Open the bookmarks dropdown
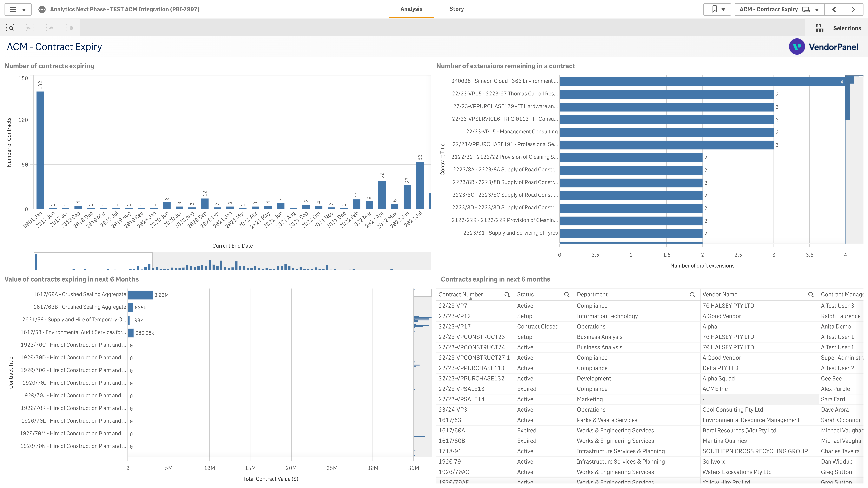Viewport: 868px width, 488px height. coord(717,9)
